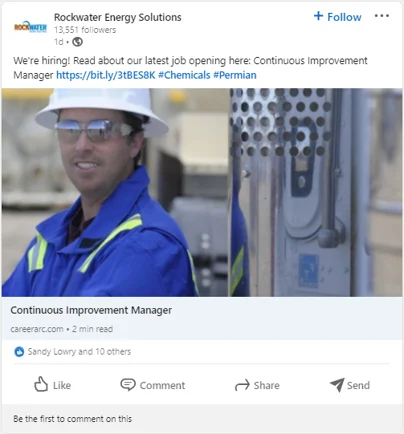The height and width of the screenshot is (434, 404).
Task: Open the #Chemicals hashtag
Action: 184,75
